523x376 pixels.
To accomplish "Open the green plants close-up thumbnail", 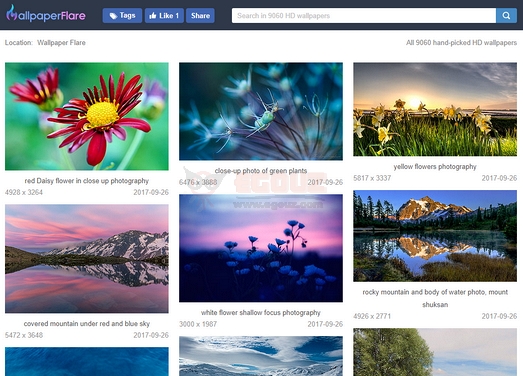I will coord(261,111).
